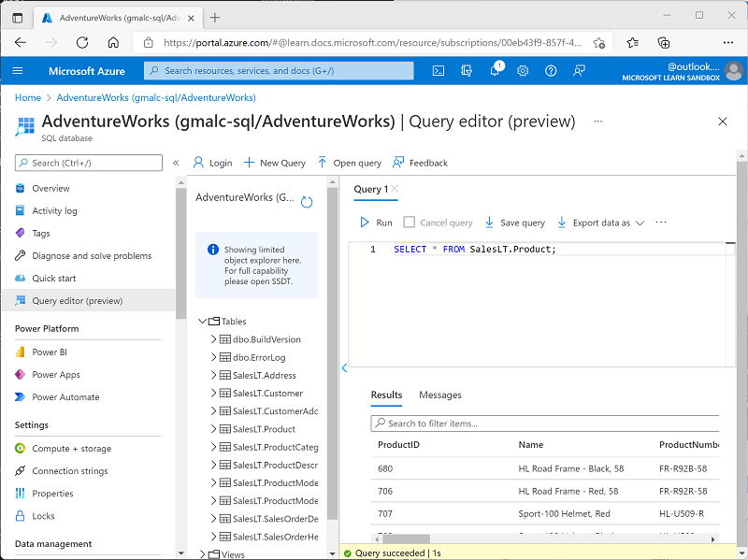Go to the browser home page
Image resolution: width=748 pixels, height=560 pixels.
pyautogui.click(x=113, y=42)
